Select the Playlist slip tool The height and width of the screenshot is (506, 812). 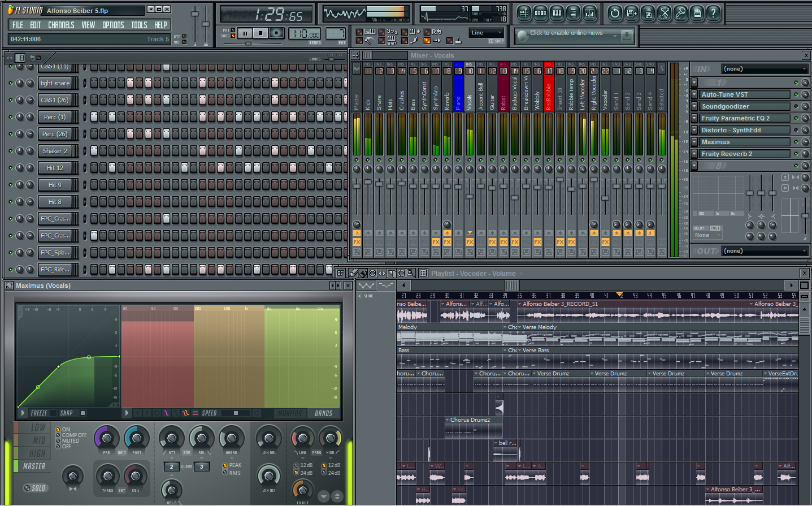click(x=382, y=273)
